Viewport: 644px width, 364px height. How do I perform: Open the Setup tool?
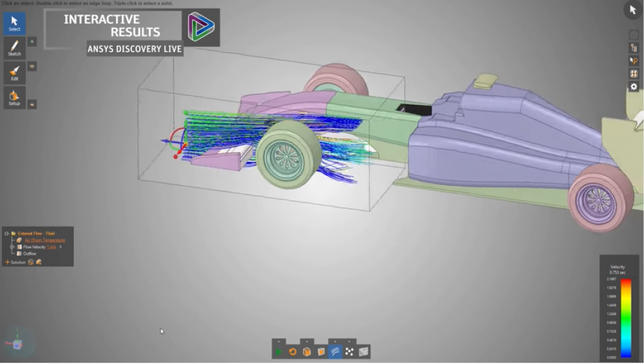coord(14,98)
